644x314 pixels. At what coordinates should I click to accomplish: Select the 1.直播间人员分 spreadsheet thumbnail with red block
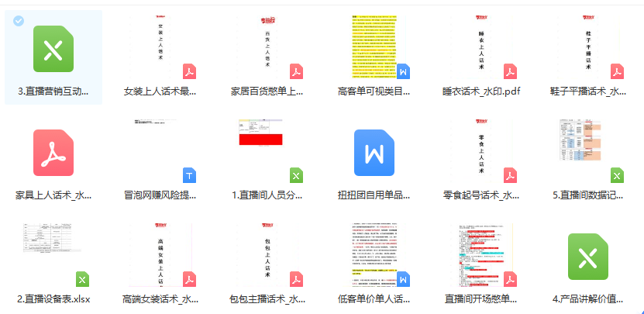tap(260, 133)
